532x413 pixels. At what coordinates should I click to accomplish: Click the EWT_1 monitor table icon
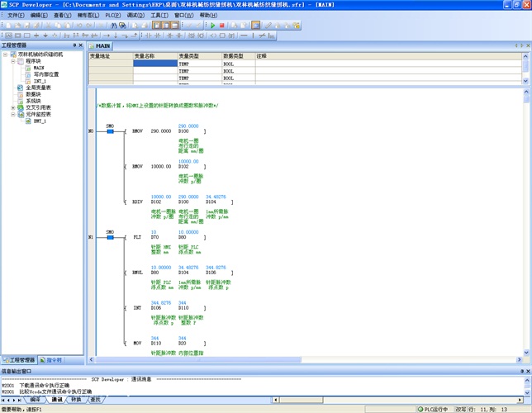28,121
